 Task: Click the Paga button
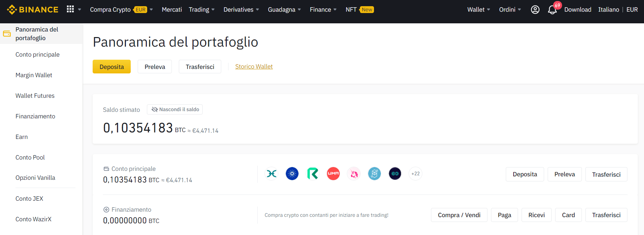point(504,215)
